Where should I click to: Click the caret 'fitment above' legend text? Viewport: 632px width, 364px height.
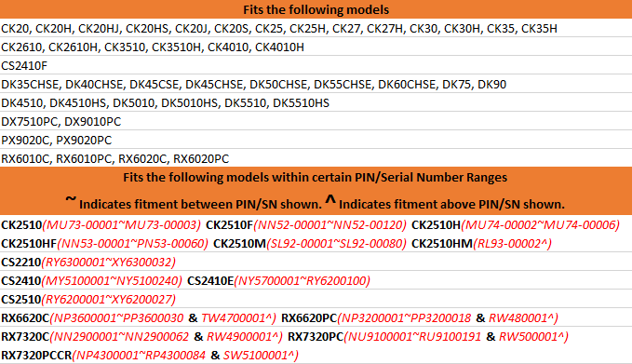click(445, 202)
